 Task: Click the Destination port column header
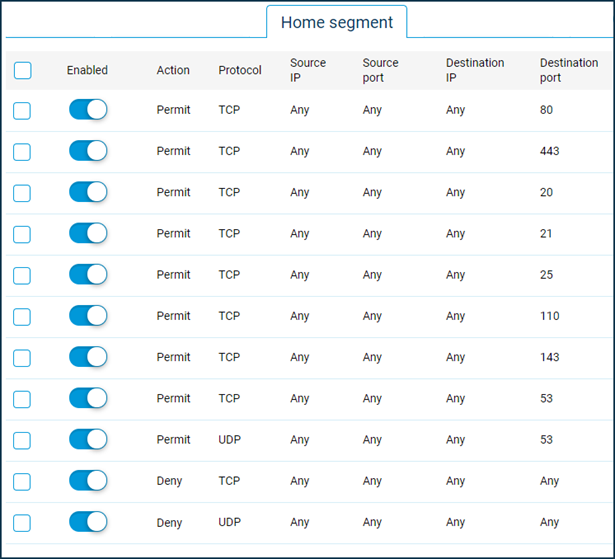(568, 70)
